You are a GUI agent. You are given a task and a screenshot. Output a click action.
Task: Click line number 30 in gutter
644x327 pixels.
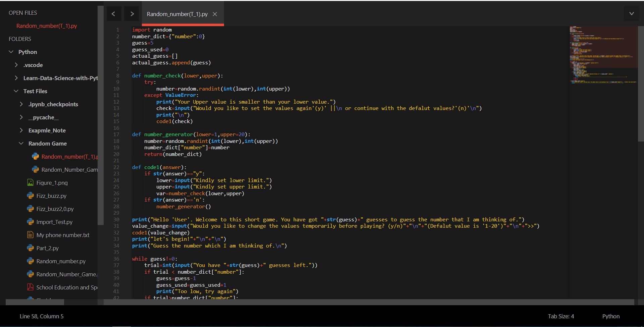click(x=116, y=220)
